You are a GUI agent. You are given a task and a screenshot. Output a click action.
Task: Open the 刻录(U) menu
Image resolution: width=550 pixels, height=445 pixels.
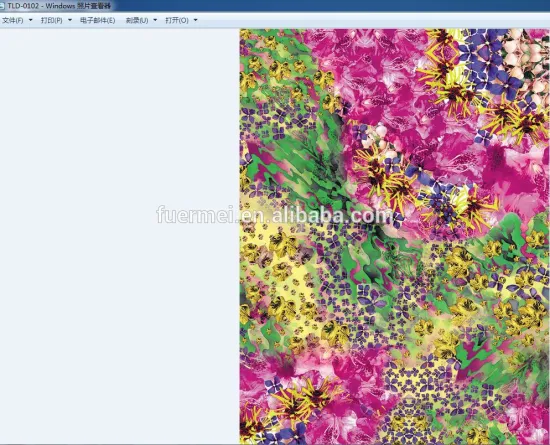point(137,20)
